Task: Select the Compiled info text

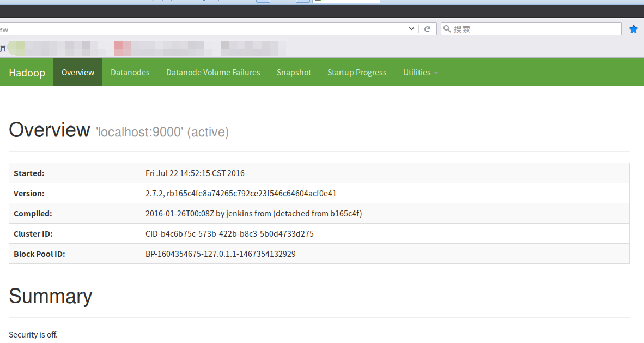Action: [x=253, y=213]
